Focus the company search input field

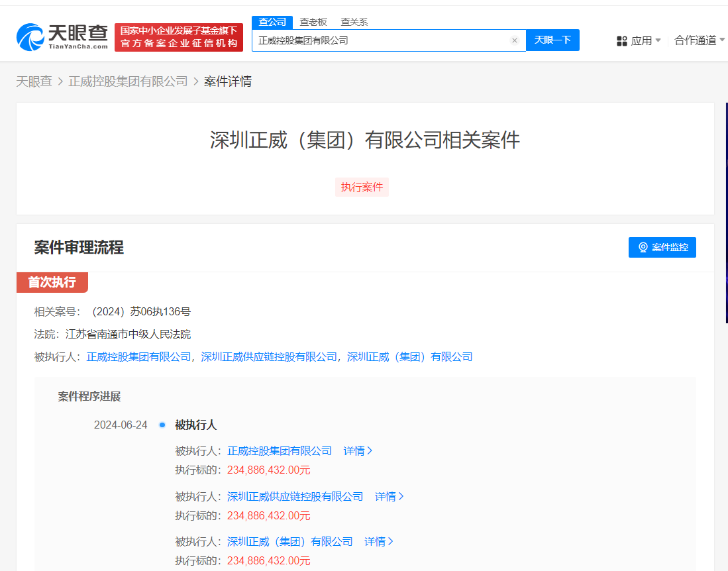381,40
